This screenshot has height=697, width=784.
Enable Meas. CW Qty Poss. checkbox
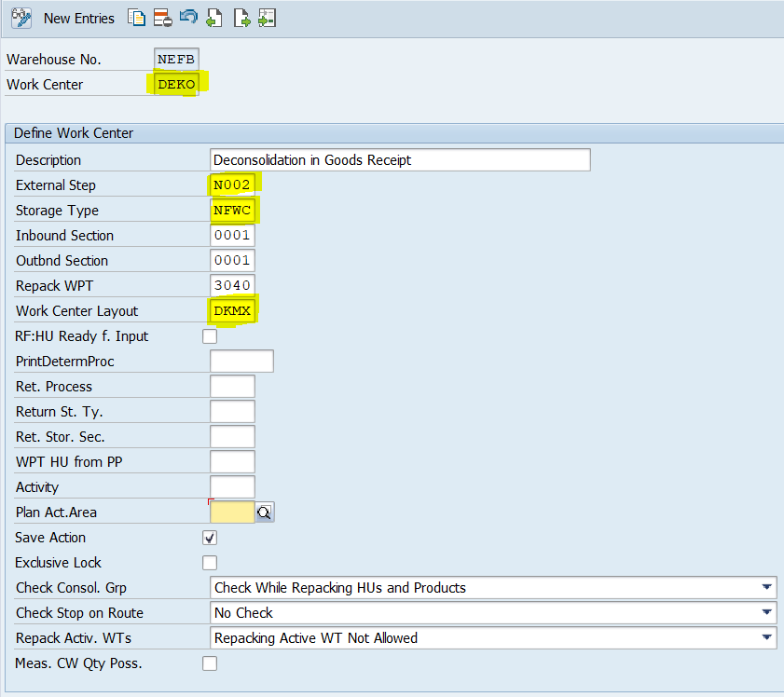(x=210, y=663)
